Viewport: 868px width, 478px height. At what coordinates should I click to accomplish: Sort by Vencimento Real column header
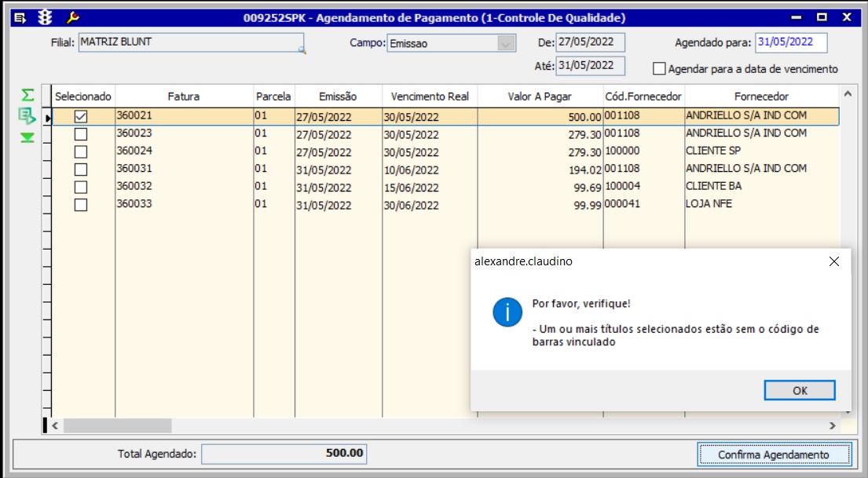(430, 97)
